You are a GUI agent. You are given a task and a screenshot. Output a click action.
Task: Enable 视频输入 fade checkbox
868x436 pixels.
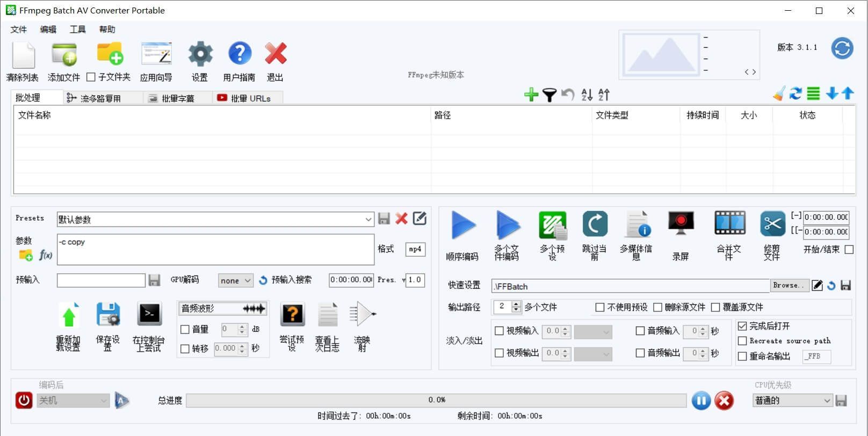pos(499,331)
